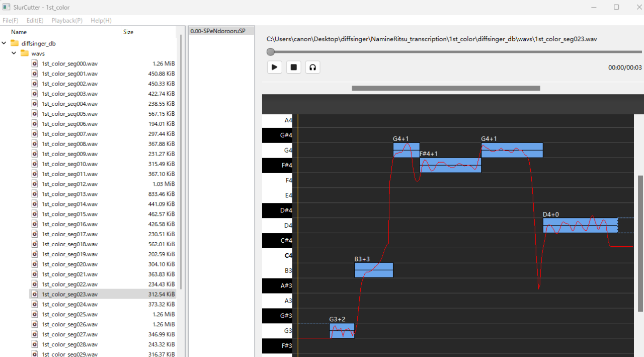The width and height of the screenshot is (644, 357).
Task: Click the playback position slider handle
Action: pyautogui.click(x=271, y=52)
